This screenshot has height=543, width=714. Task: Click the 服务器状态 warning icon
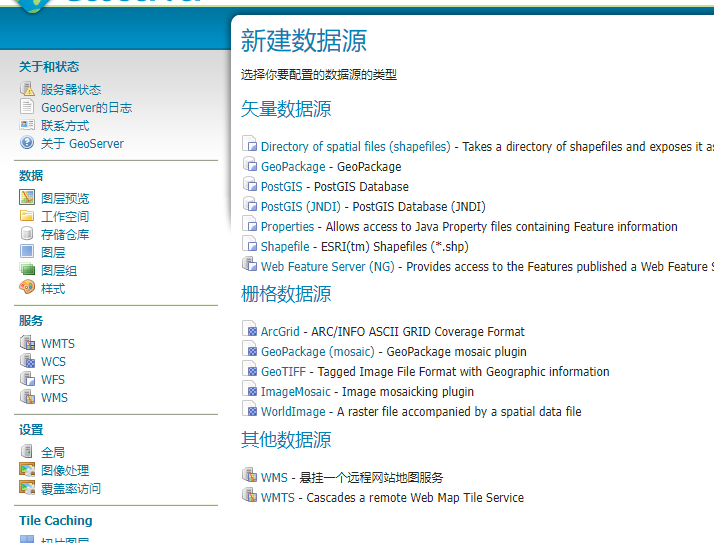pyautogui.click(x=27, y=88)
